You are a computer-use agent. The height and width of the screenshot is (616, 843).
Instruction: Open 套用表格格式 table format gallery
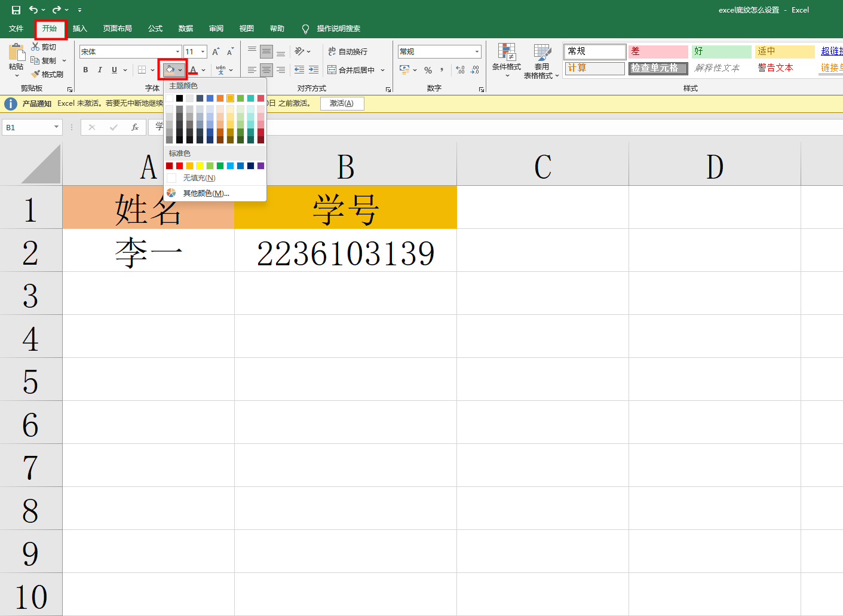pos(541,61)
